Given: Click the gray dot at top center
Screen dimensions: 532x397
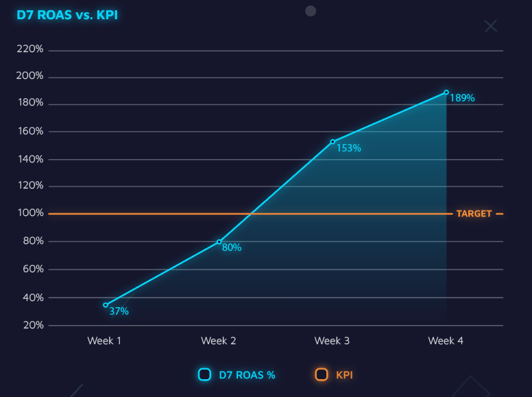Looking at the screenshot, I should click(x=311, y=11).
